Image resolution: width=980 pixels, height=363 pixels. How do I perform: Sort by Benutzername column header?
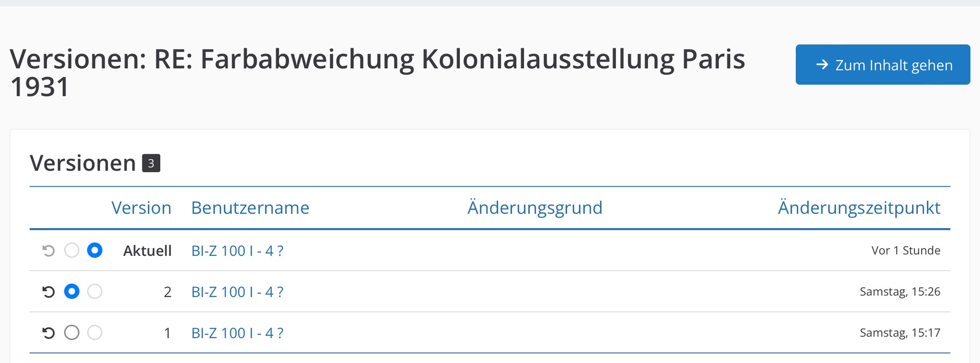(x=250, y=208)
